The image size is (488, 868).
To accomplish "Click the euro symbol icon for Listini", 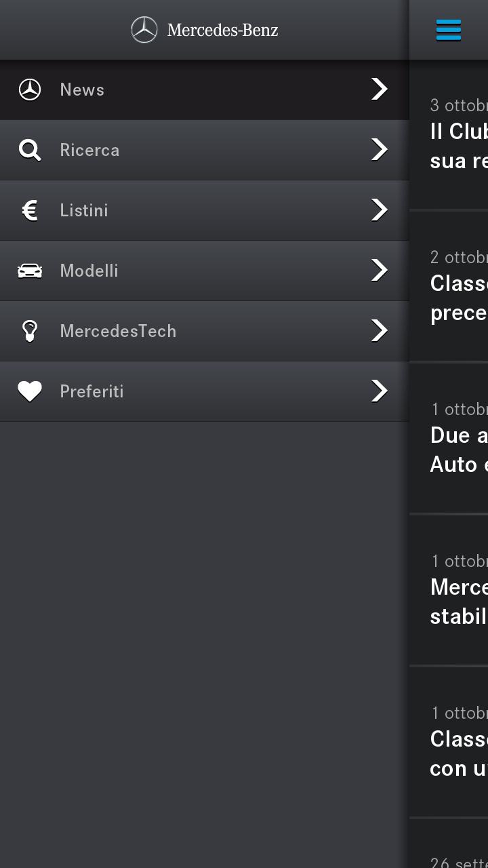I will (30, 210).
